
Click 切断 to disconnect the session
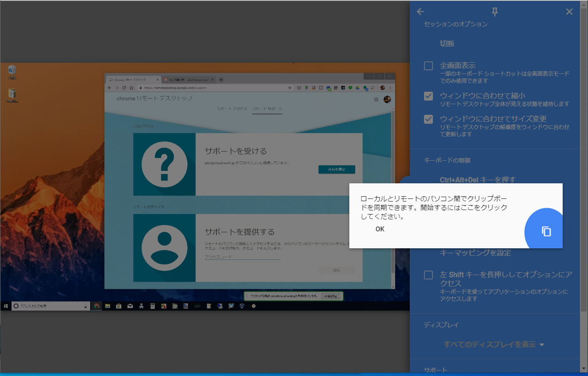point(447,44)
